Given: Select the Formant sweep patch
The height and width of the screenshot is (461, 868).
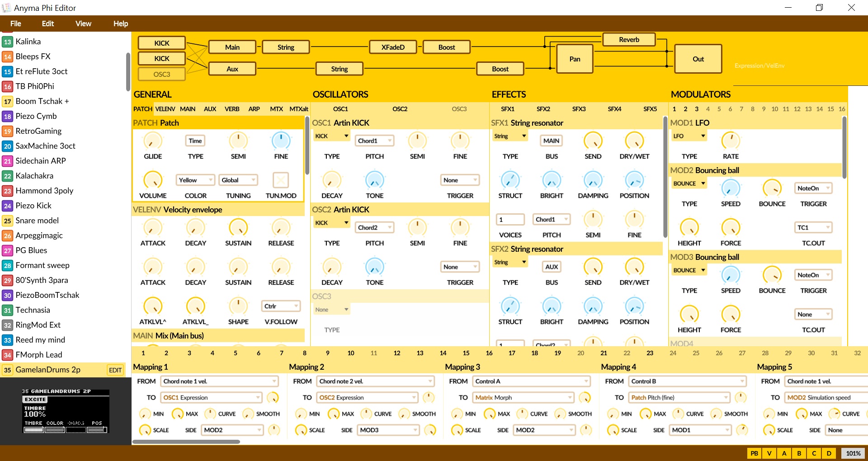Looking at the screenshot, I should [63, 265].
